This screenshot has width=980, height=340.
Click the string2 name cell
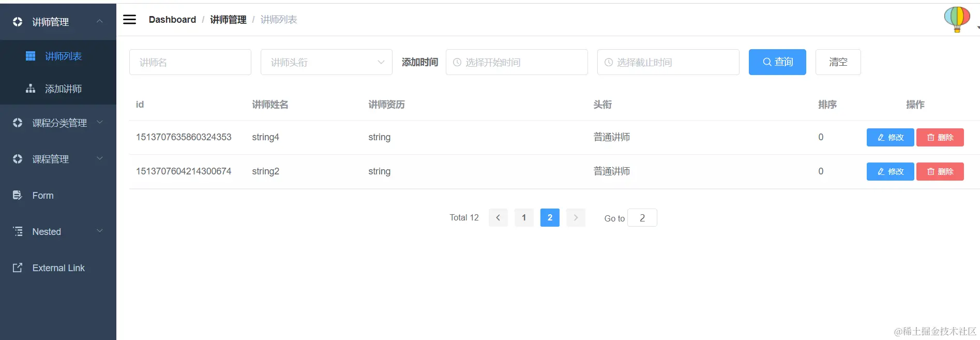click(265, 171)
